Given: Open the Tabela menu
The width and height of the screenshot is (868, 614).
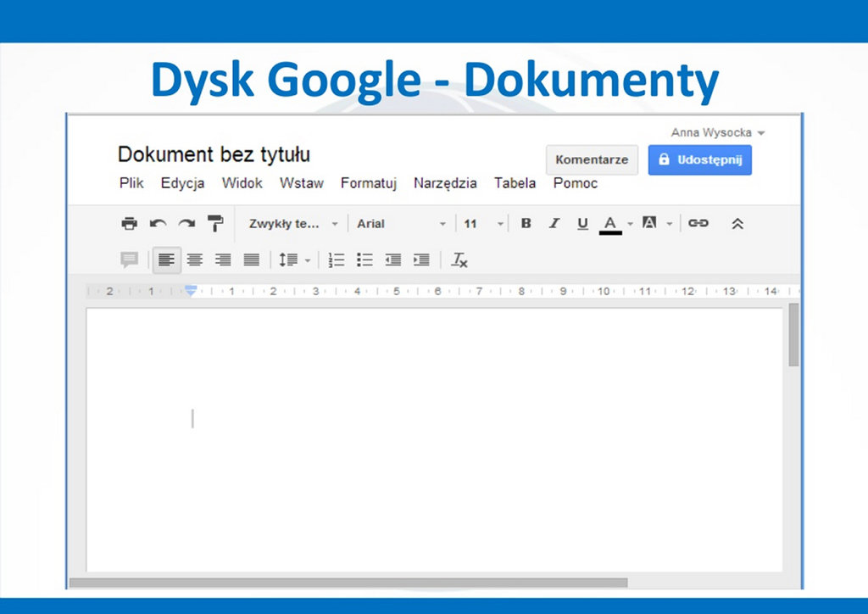Looking at the screenshot, I should coord(515,183).
